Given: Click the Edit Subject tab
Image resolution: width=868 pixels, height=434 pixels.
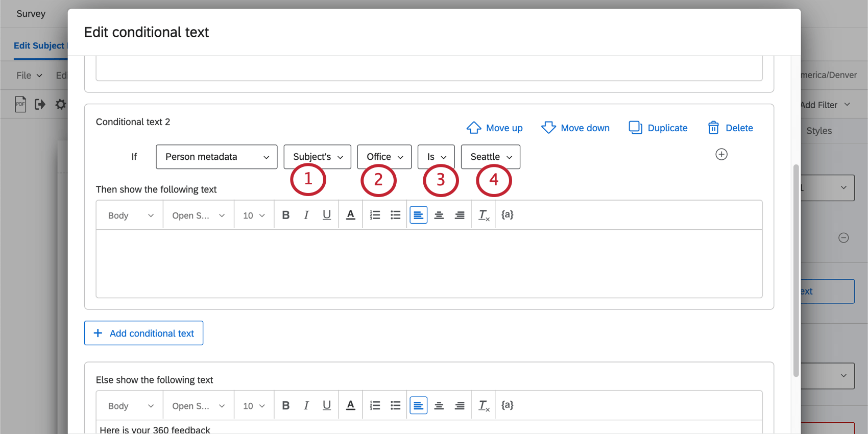Looking at the screenshot, I should pos(39,45).
